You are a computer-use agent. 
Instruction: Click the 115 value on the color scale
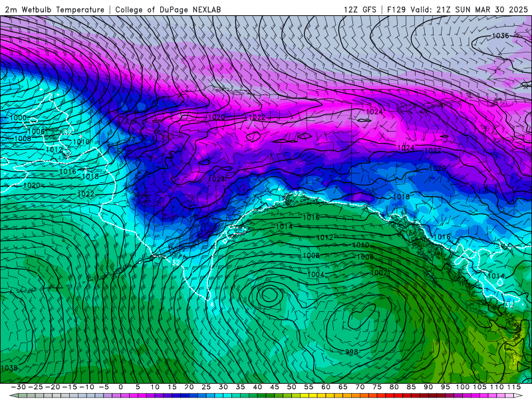click(x=513, y=387)
